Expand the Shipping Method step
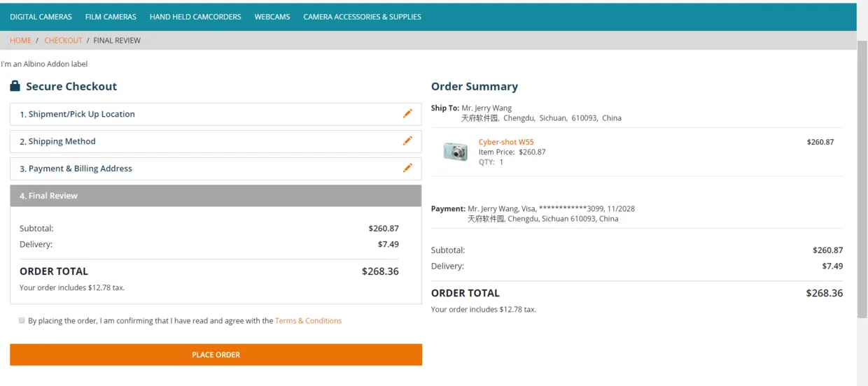Screen dimensions: 868x386 (216, 141)
